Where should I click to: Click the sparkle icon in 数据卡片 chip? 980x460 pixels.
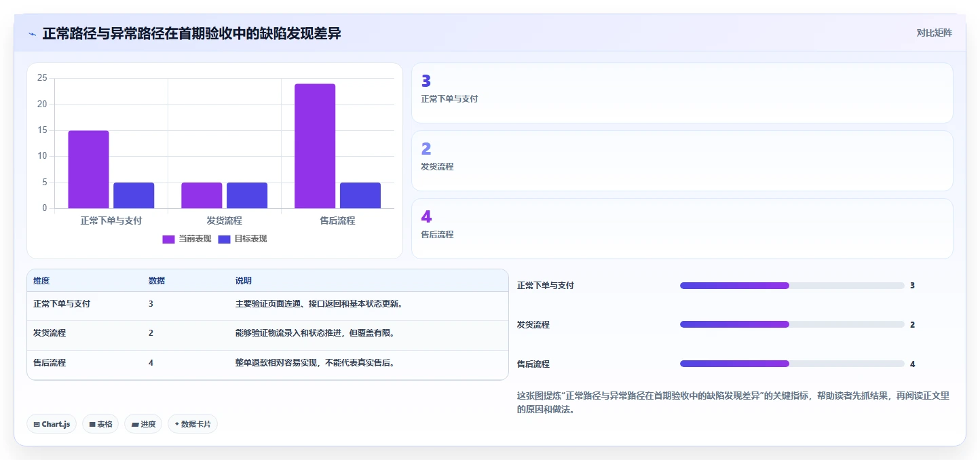click(177, 425)
